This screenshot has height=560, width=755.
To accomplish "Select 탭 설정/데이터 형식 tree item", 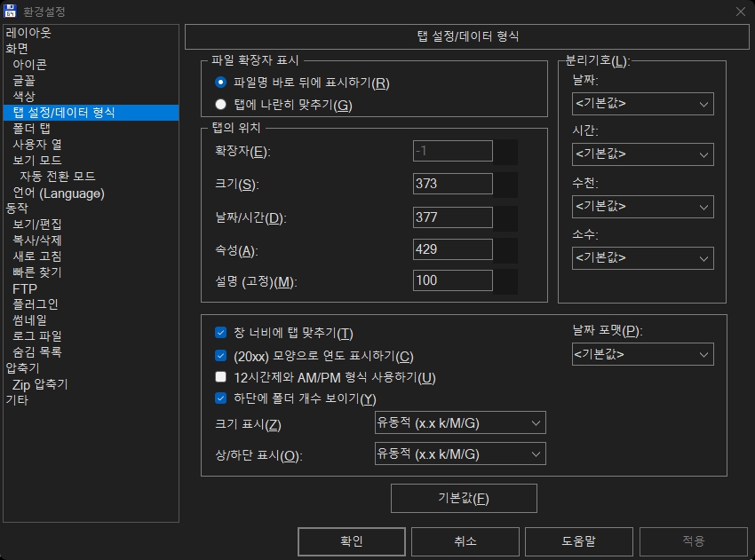I will coord(91,113).
